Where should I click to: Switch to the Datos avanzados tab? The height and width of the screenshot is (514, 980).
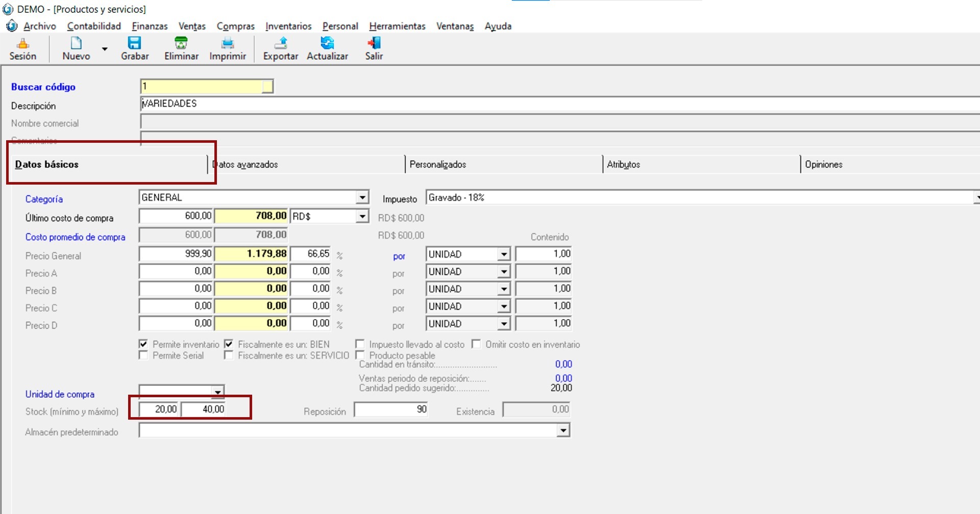click(245, 164)
